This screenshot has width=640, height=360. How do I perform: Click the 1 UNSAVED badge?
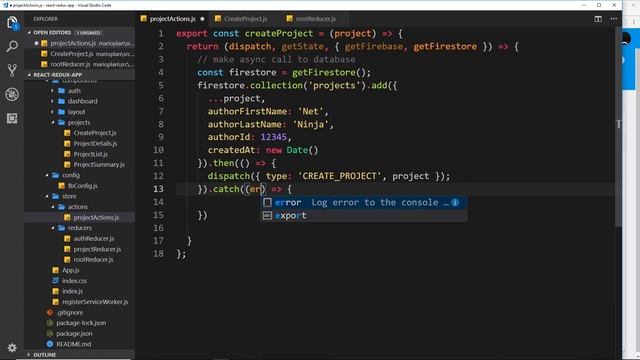pos(88,33)
